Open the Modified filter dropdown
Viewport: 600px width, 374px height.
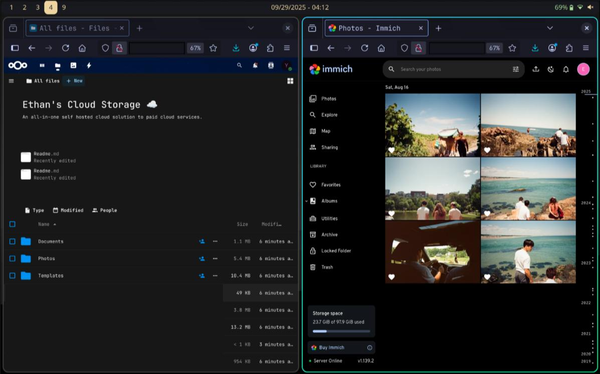point(68,211)
